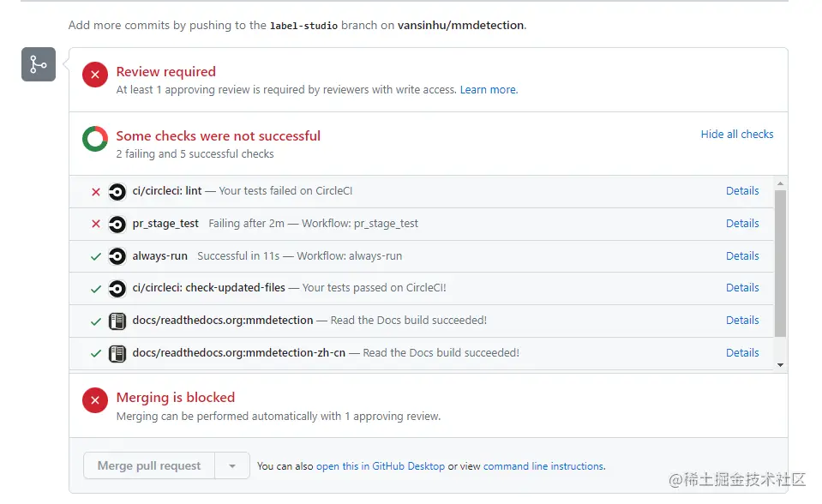Click 'Successful in 11s' status text
Screen dimensions: 822x504
[x=238, y=256]
